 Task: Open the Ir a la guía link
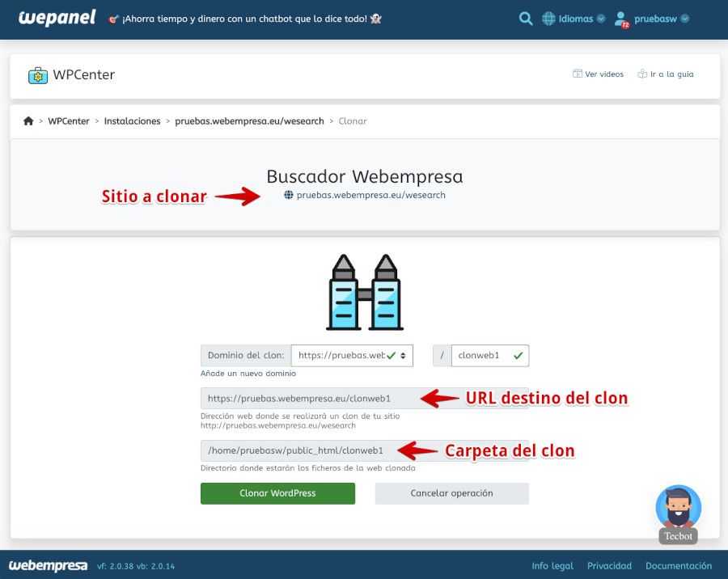(x=666, y=74)
